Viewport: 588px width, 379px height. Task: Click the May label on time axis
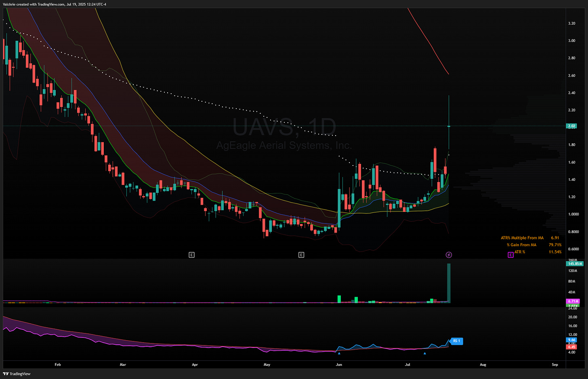pyautogui.click(x=267, y=364)
